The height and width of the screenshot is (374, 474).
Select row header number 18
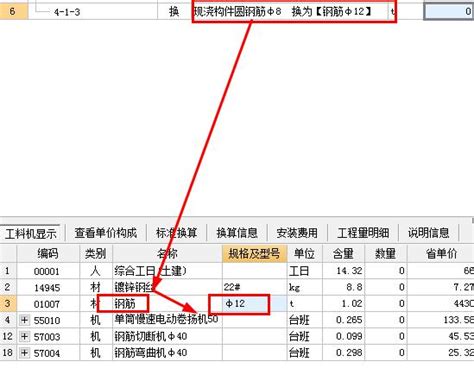coord(8,353)
